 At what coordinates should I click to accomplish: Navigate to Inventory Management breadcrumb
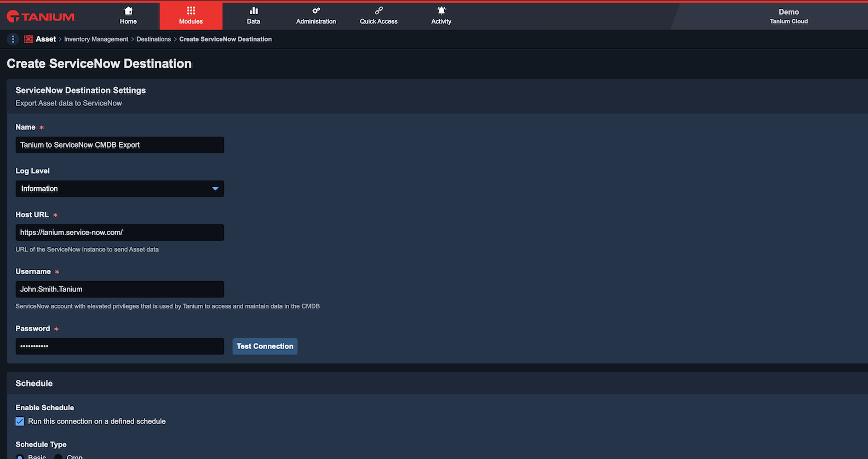pos(96,39)
